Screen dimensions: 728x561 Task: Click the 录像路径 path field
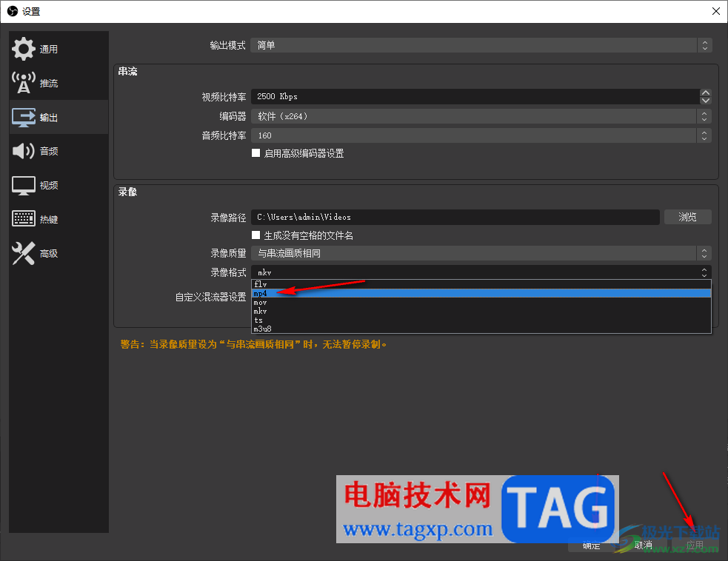tap(455, 217)
